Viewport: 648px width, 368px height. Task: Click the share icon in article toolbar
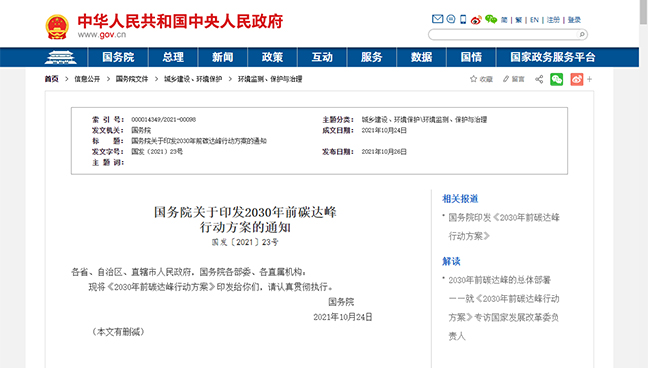click(x=539, y=79)
